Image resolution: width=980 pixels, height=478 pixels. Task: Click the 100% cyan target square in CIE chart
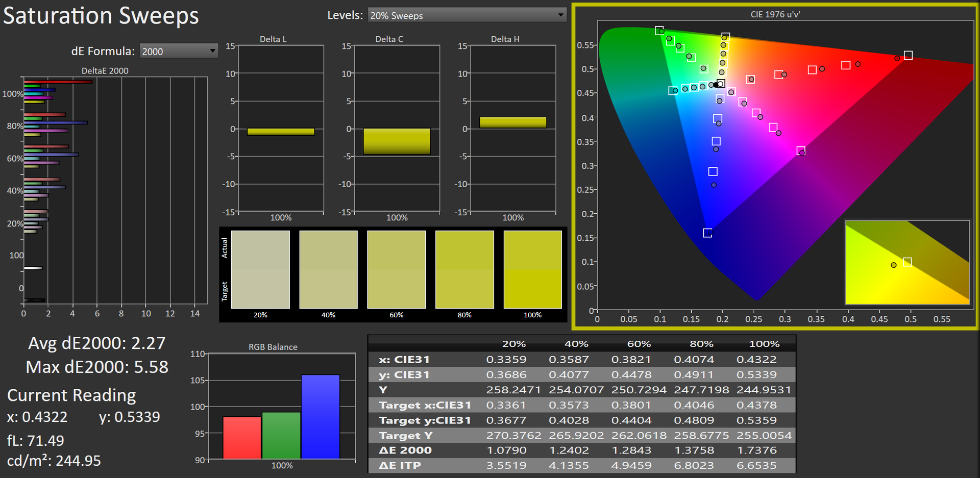pos(672,91)
